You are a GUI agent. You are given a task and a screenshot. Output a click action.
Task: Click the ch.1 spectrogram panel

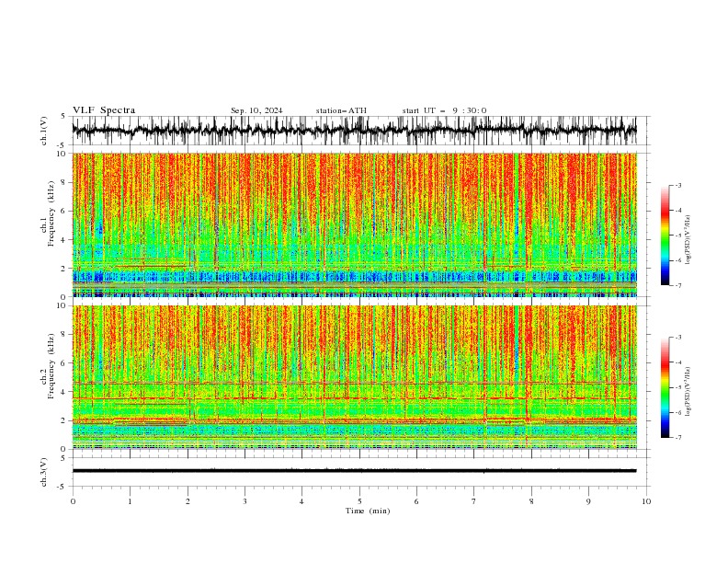(354, 224)
